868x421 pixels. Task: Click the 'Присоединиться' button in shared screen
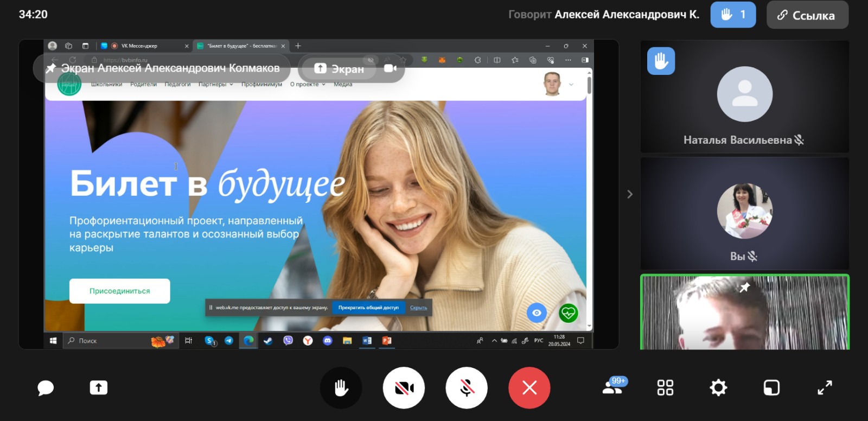119,291
